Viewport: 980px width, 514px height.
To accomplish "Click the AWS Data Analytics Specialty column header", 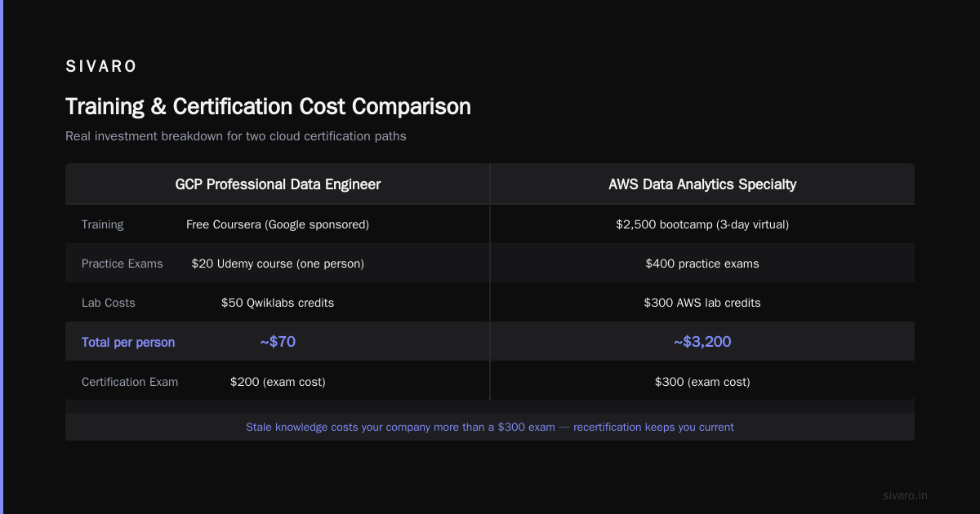I will click(x=702, y=184).
